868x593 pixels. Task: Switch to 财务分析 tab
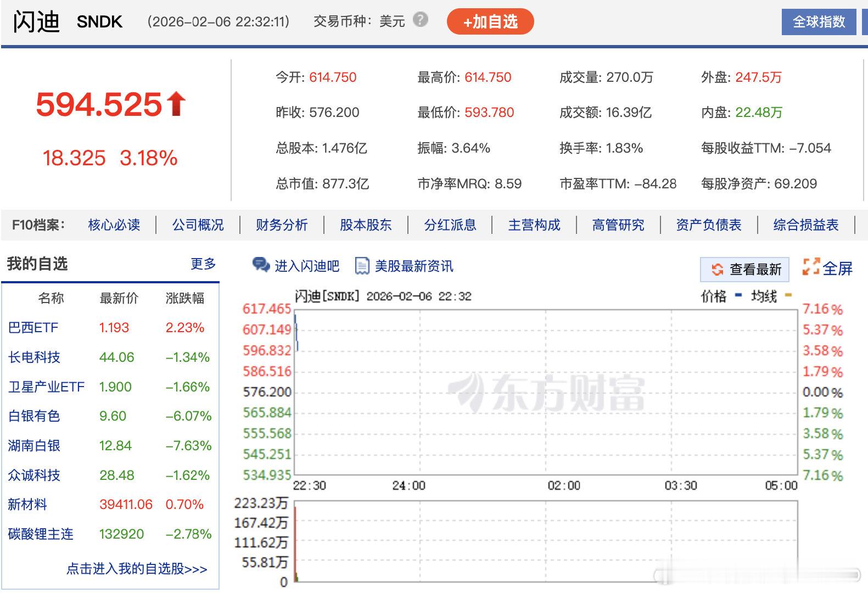(282, 225)
